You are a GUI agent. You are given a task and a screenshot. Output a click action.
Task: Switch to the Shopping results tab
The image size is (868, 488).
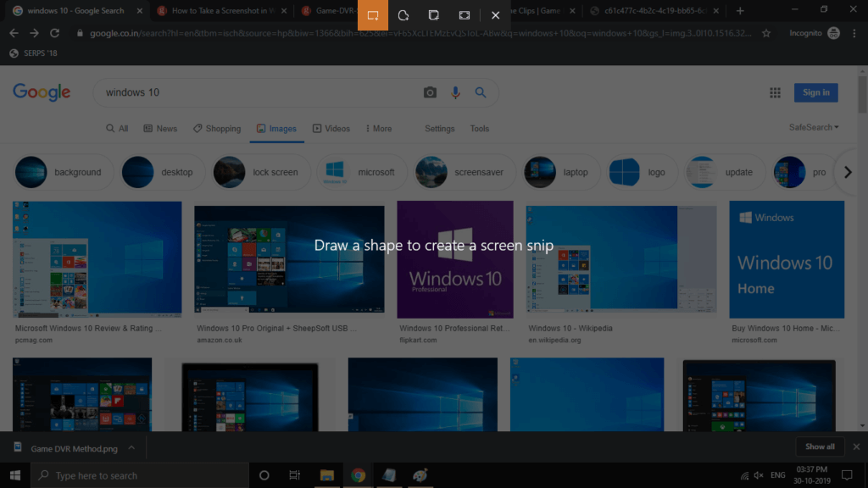click(x=217, y=129)
